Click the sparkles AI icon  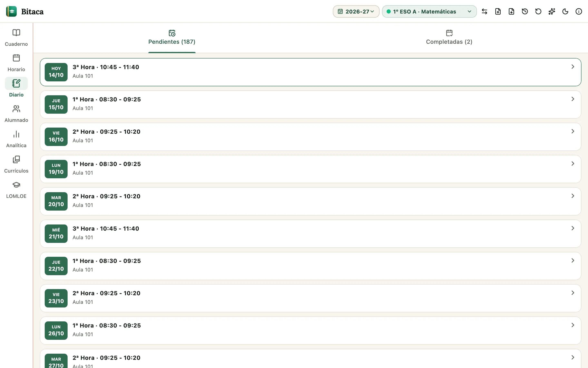[552, 11]
